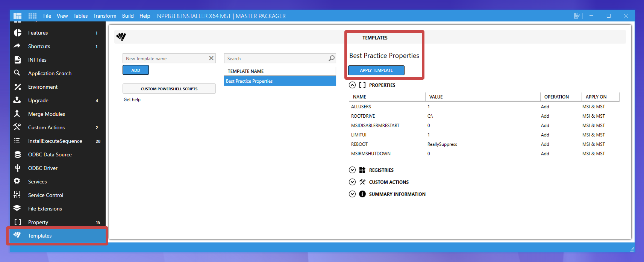644x262 pixels.
Task: Select the INI Files document icon
Action: coord(17,60)
